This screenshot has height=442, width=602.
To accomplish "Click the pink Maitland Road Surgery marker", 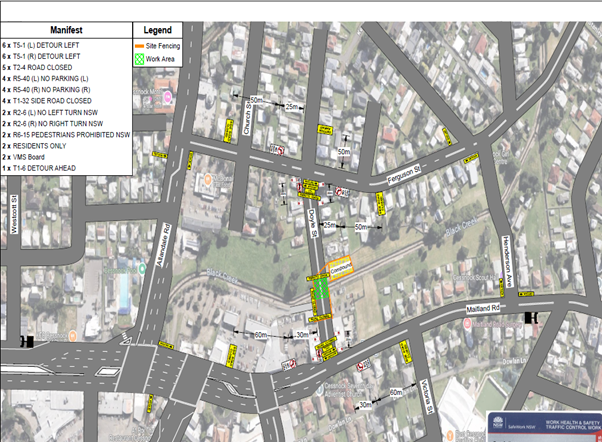I will 467,323.
